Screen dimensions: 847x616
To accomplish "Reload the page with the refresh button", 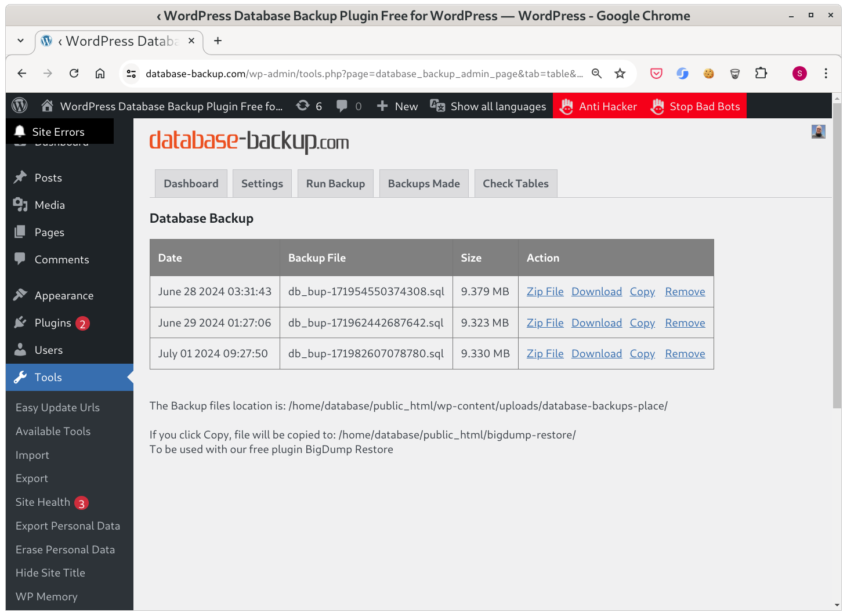I will tap(74, 74).
